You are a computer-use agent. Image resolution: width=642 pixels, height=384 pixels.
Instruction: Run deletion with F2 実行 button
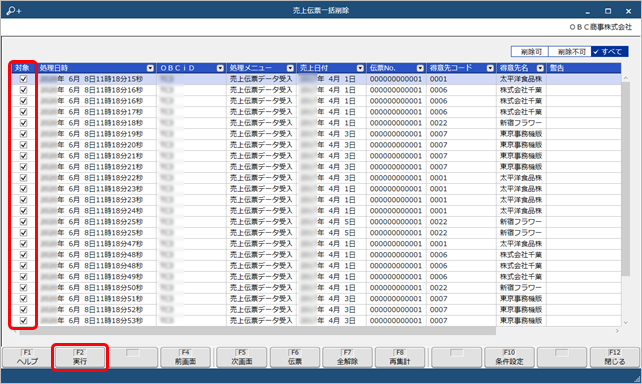click(80, 357)
